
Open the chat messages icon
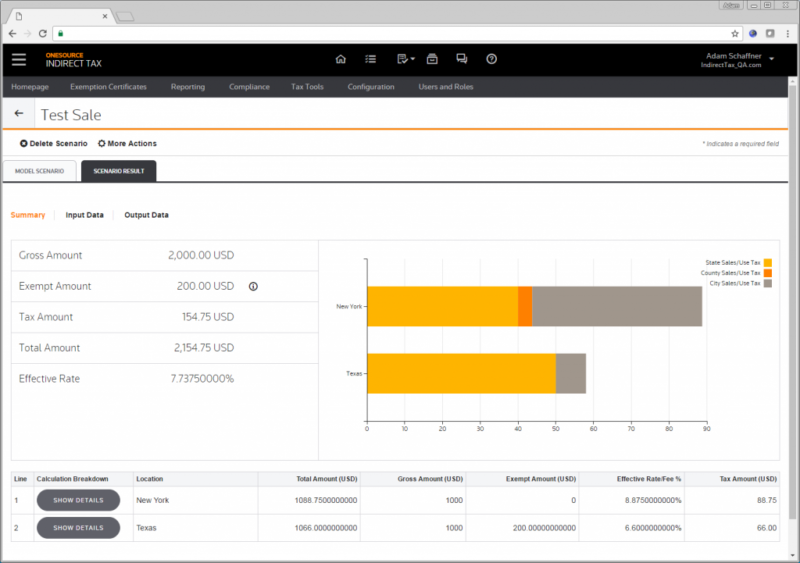(x=461, y=59)
